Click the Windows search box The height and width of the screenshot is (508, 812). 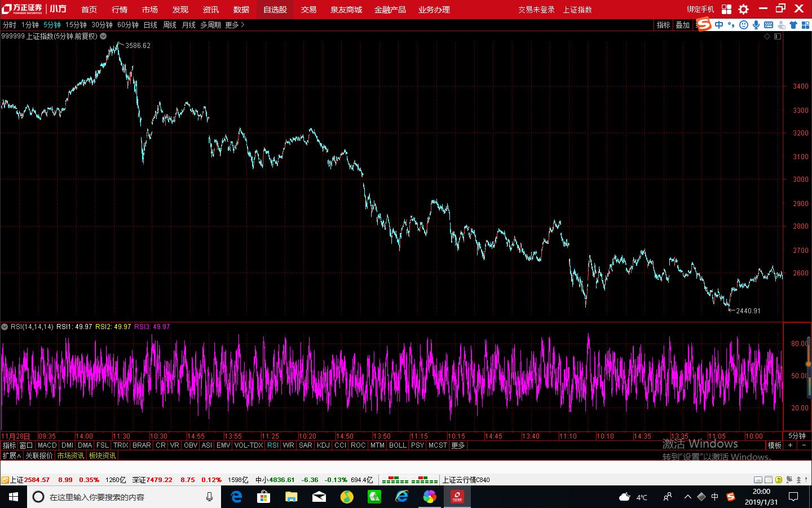click(x=124, y=497)
